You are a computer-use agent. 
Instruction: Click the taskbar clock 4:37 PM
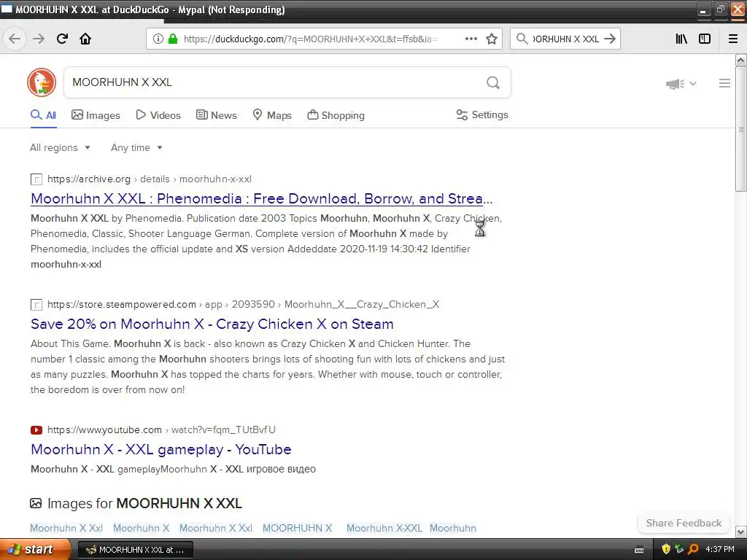pyautogui.click(x=720, y=550)
